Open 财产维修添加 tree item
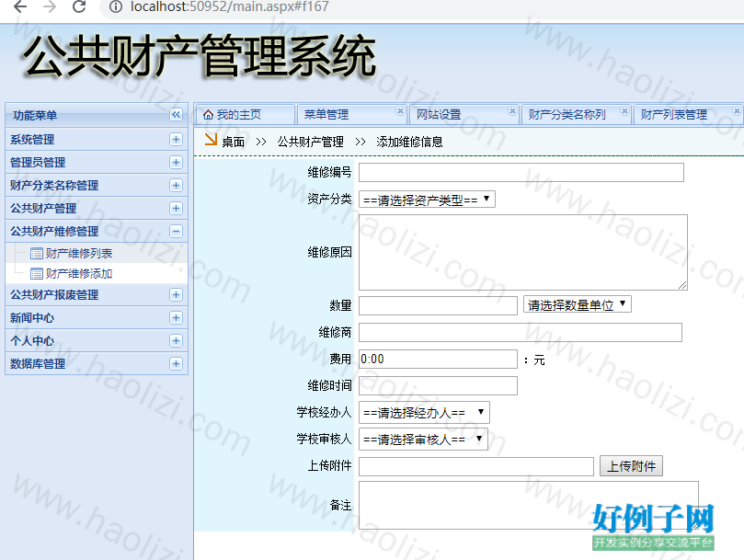This screenshot has width=744, height=560. tap(79, 274)
